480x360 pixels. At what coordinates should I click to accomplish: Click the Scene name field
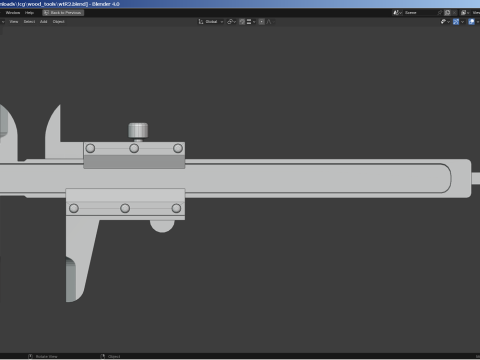[x=420, y=13]
